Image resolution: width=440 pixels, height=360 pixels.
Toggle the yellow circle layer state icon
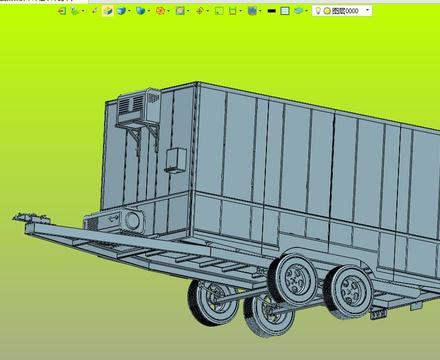(x=327, y=11)
